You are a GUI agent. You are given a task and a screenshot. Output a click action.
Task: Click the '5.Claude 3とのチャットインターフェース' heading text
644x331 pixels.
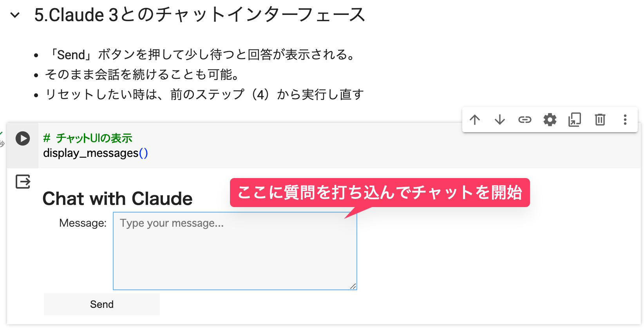(200, 15)
